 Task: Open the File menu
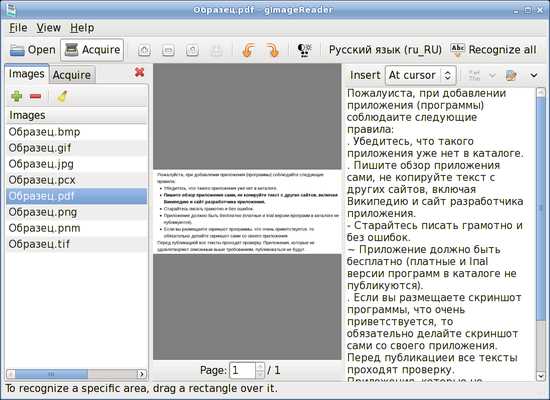pyautogui.click(x=18, y=28)
